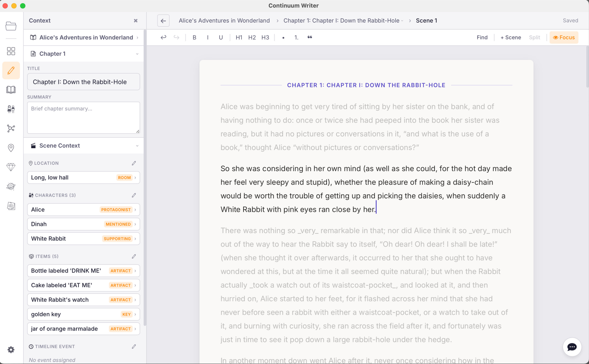The width and height of the screenshot is (589, 364).
Task: Toggle Focus mode
Action: [x=564, y=37]
